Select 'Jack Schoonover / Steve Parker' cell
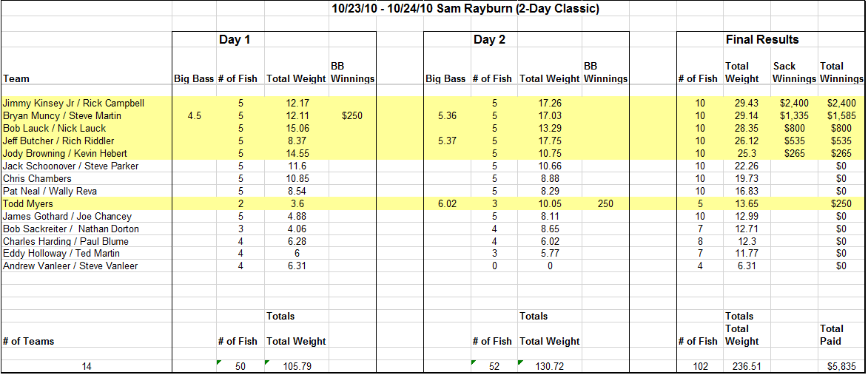 tap(70, 166)
